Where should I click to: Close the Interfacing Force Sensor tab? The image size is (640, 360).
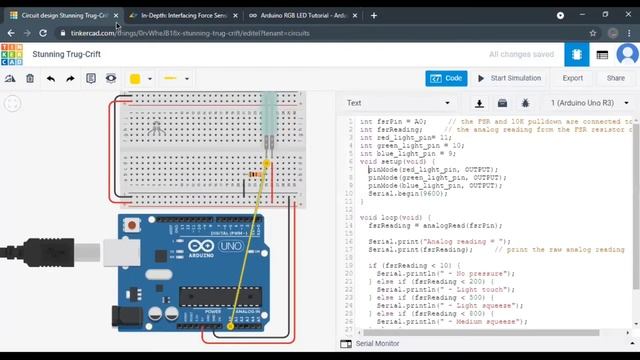coord(235,16)
